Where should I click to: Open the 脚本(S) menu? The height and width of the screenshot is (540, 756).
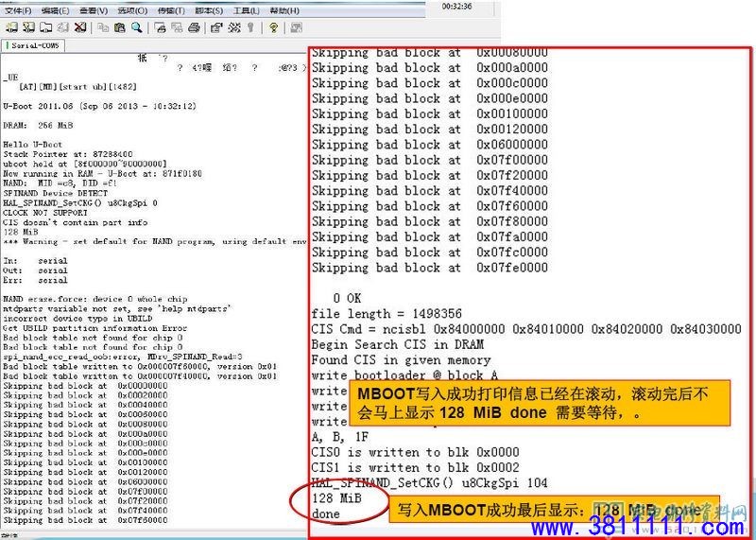pos(209,10)
